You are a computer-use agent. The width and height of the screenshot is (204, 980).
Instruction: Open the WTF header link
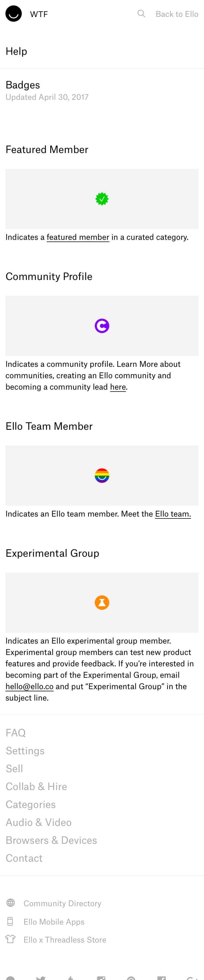(39, 14)
